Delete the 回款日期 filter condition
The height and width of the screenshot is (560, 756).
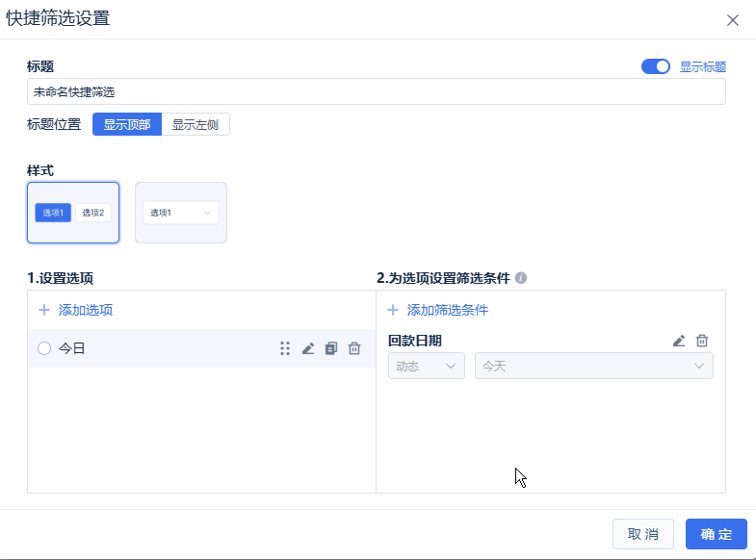[702, 341]
